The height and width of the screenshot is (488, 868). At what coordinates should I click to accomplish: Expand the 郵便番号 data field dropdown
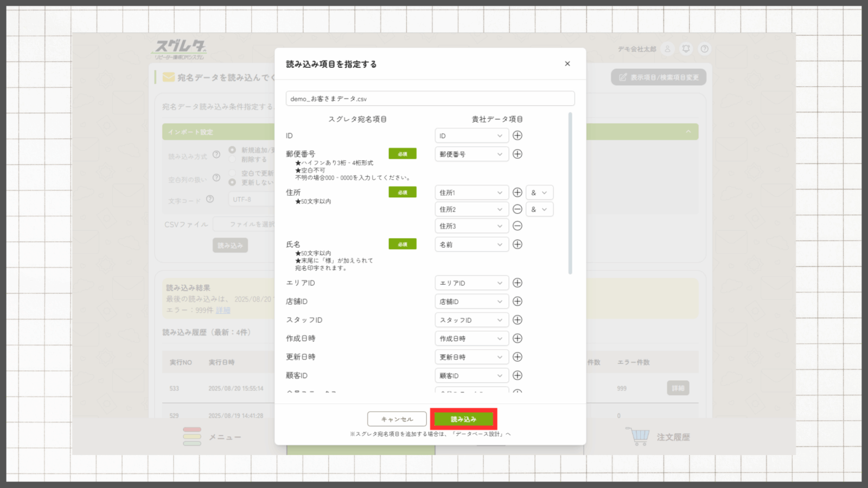(471, 154)
